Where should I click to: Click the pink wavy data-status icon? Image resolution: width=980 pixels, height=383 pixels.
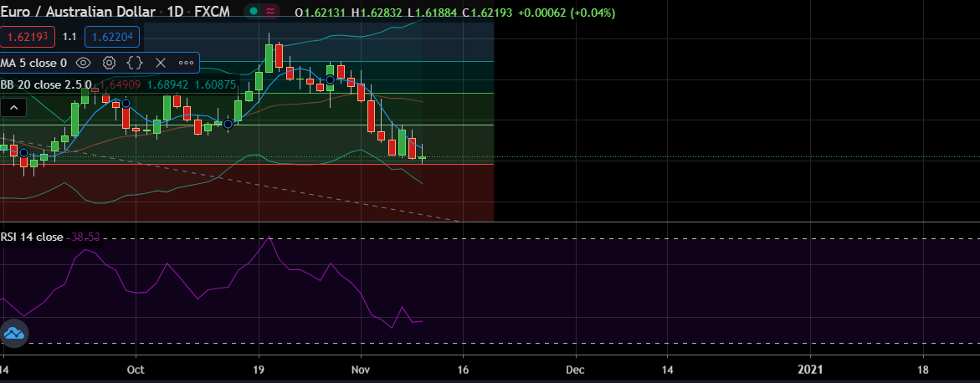(271, 11)
